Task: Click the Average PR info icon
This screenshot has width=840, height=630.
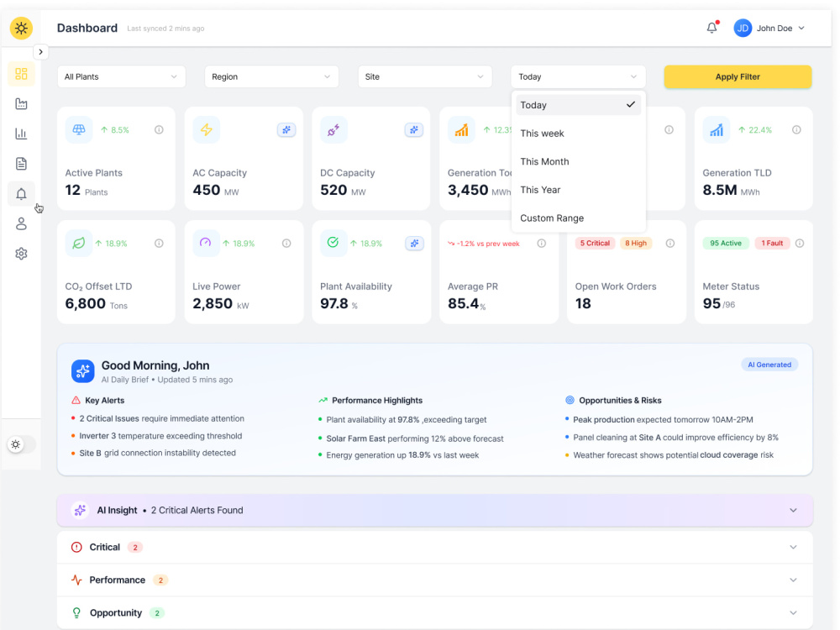Action: click(x=542, y=244)
